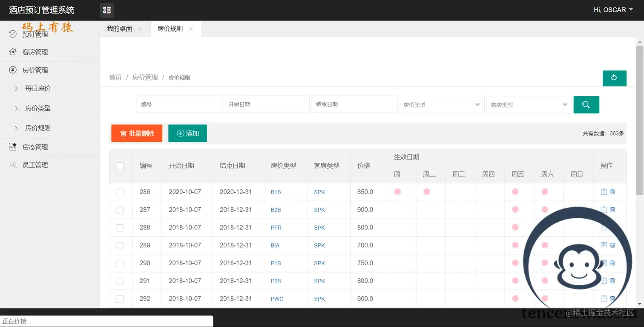Edit rate rule 291

point(604,281)
